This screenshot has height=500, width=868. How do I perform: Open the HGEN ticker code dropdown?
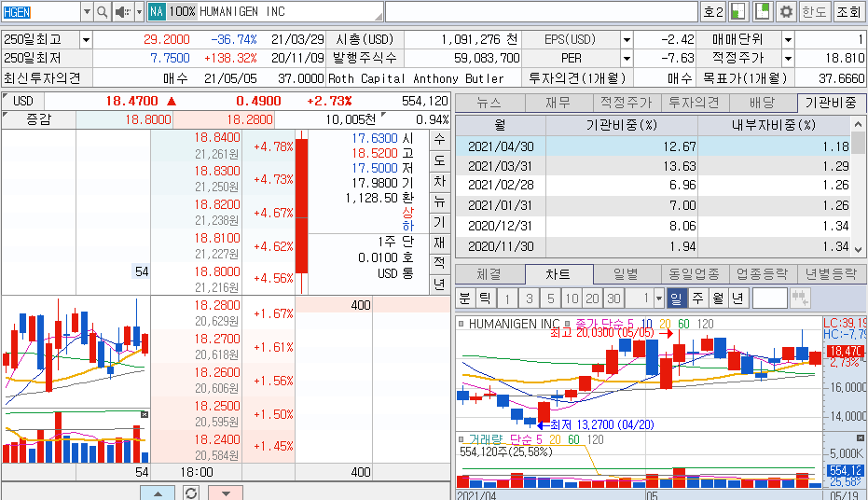87,11
